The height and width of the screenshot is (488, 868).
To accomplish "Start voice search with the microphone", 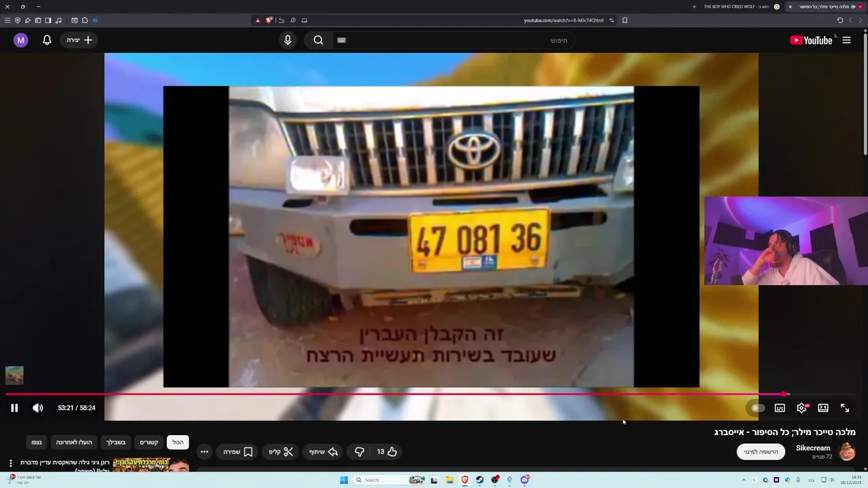I will coord(288,40).
